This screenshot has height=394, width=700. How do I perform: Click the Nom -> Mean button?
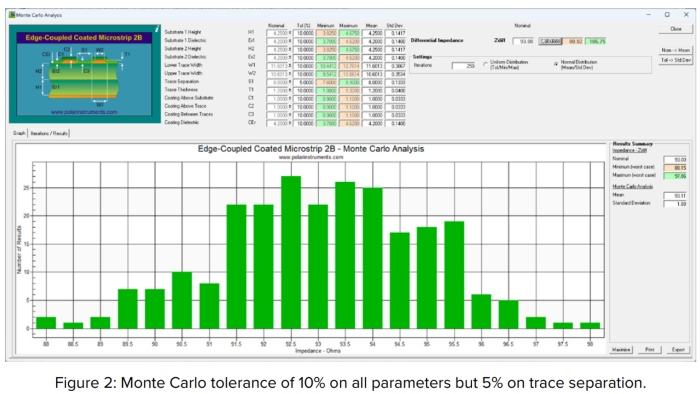675,50
